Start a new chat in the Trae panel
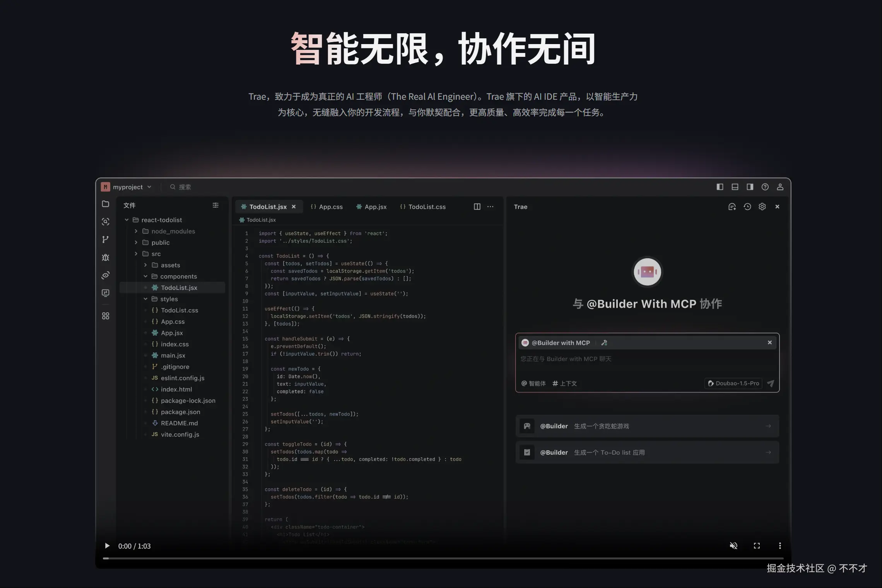Screen dimensions: 882x588 click(x=732, y=206)
